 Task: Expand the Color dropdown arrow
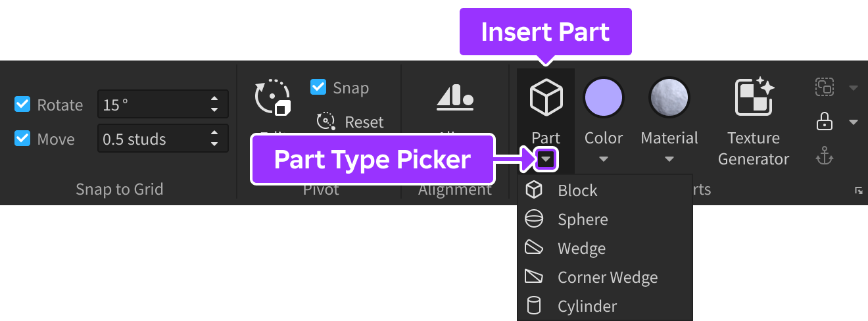coord(604,159)
